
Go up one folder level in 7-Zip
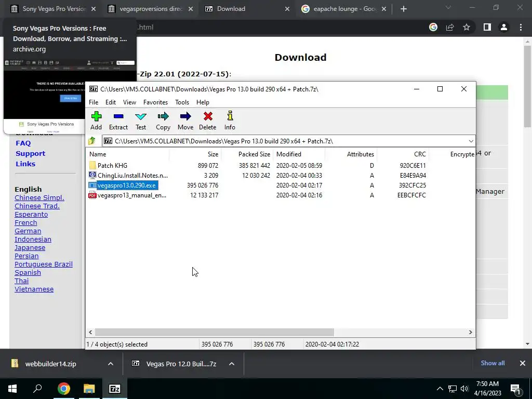[91, 141]
